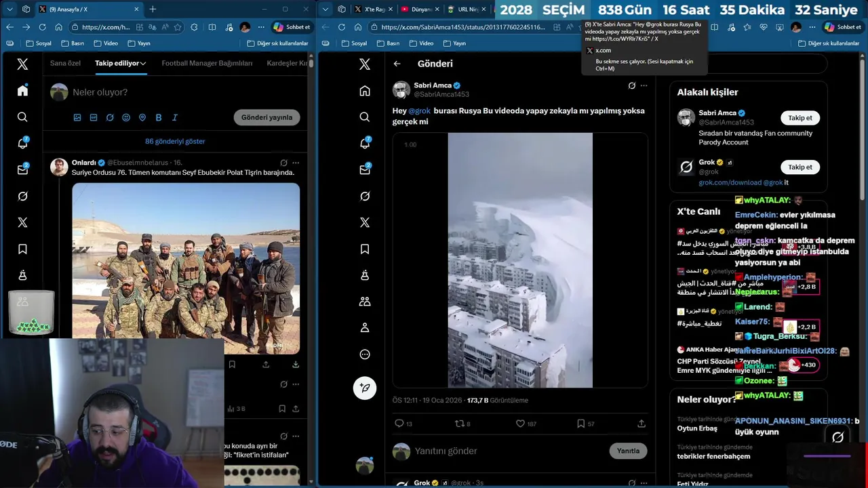
Task: Add location tag in the post composer
Action: [x=142, y=117]
